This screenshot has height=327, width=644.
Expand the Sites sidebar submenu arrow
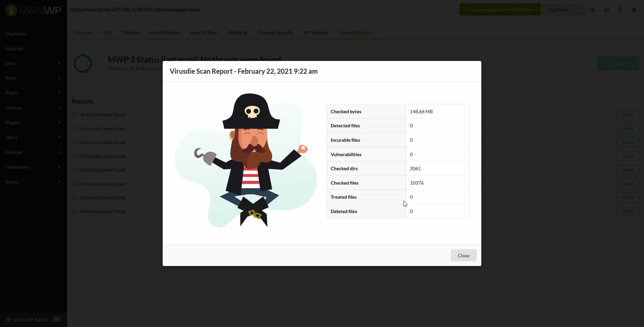coord(59,63)
